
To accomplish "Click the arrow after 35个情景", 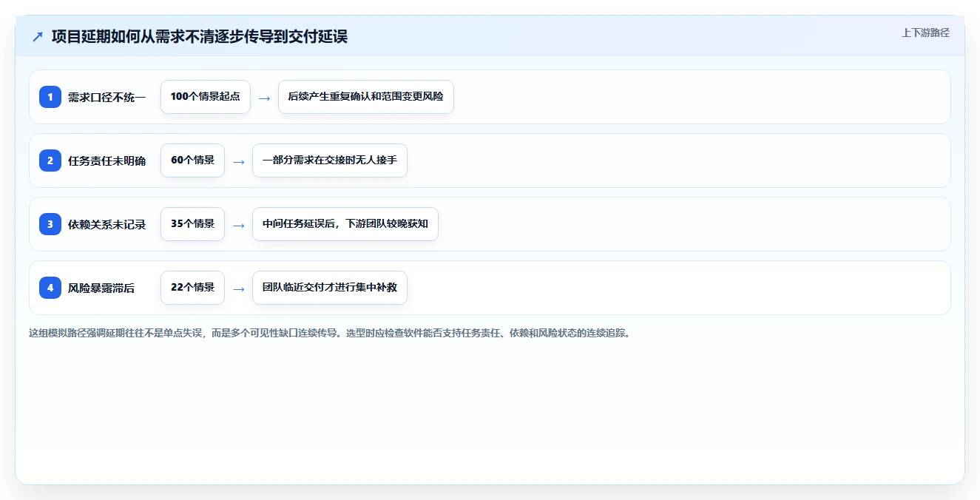I will [238, 225].
